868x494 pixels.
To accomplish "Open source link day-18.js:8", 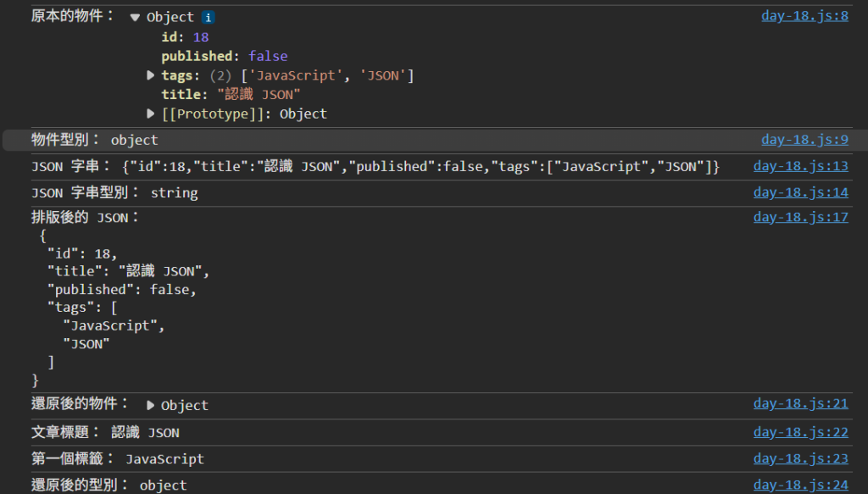I will coord(804,15).
